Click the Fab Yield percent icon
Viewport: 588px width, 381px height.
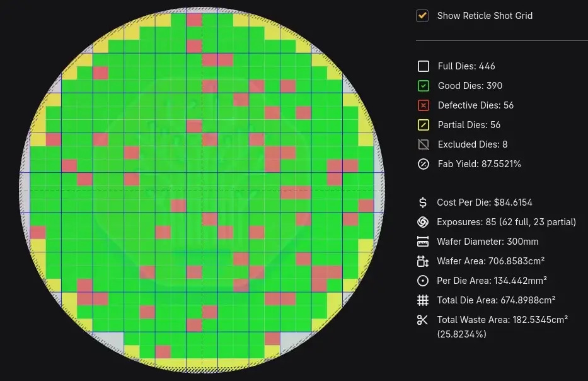(424, 164)
